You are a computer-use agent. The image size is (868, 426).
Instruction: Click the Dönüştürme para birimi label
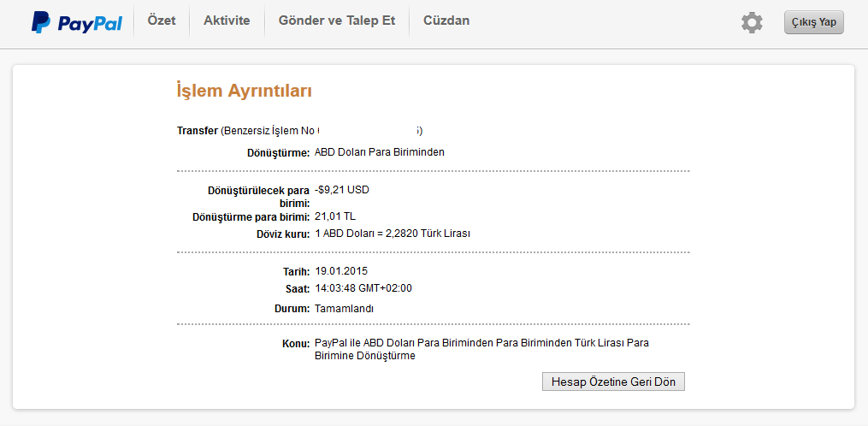click(x=251, y=218)
